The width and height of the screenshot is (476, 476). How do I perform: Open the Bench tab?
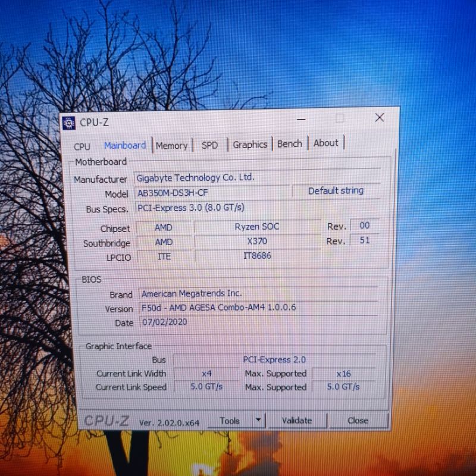click(x=290, y=143)
